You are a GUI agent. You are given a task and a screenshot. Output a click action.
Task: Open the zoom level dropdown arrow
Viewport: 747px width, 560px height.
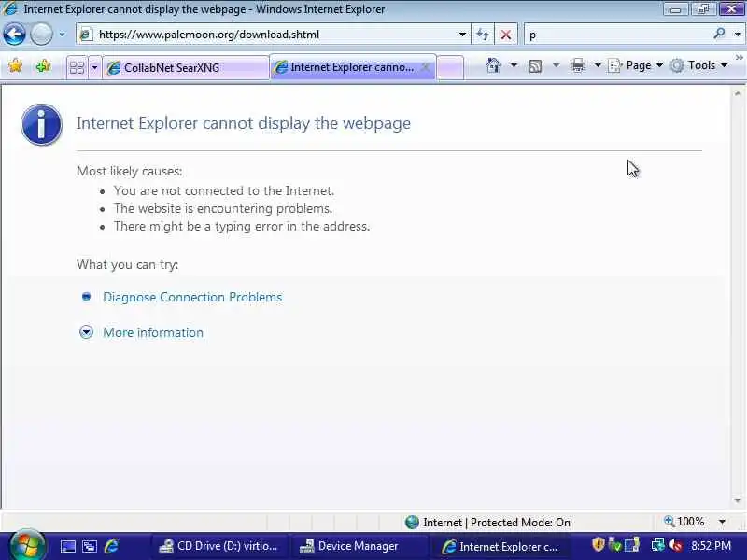pos(722,522)
